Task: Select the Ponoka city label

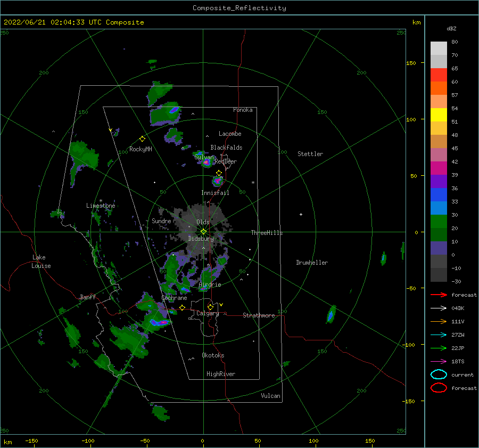Action: [243, 110]
